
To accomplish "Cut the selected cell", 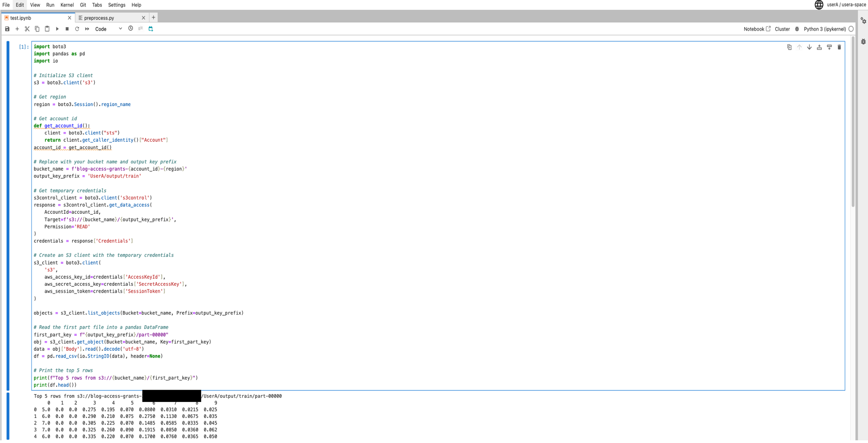I will pos(27,29).
